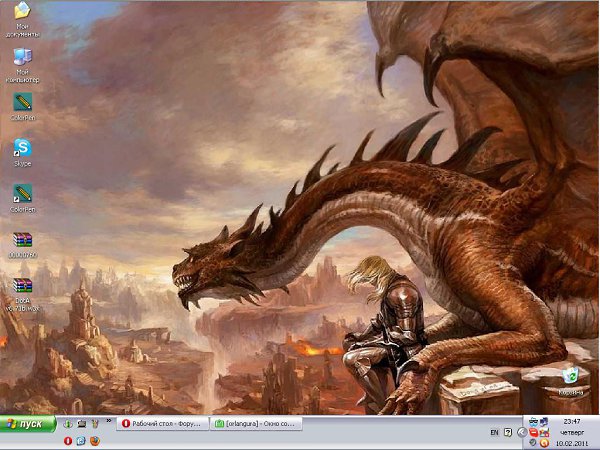Switch to Рабочий стол - Фору... taskbar window
This screenshot has width=600, height=450.
[x=163, y=424]
